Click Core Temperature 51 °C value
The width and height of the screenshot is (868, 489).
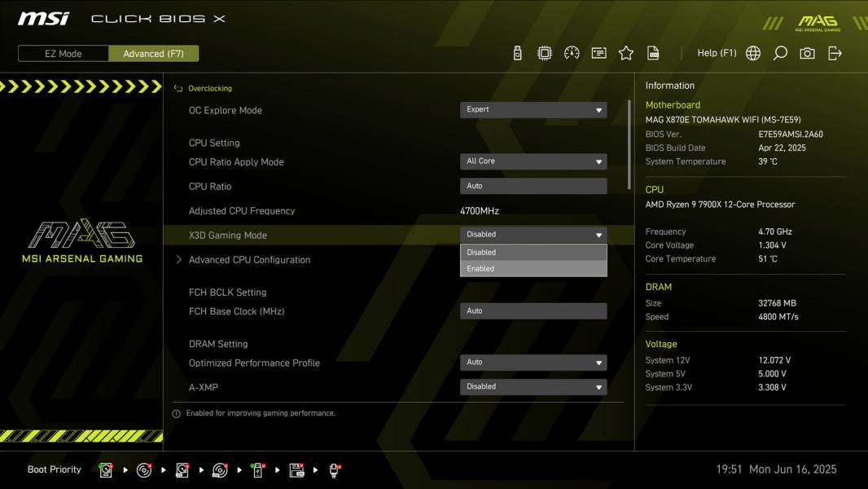point(768,259)
